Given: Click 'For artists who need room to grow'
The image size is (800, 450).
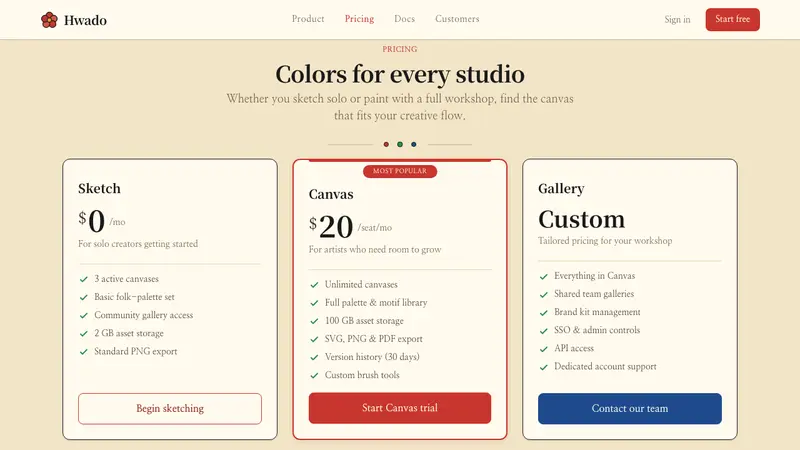Looking at the screenshot, I should [x=375, y=249].
